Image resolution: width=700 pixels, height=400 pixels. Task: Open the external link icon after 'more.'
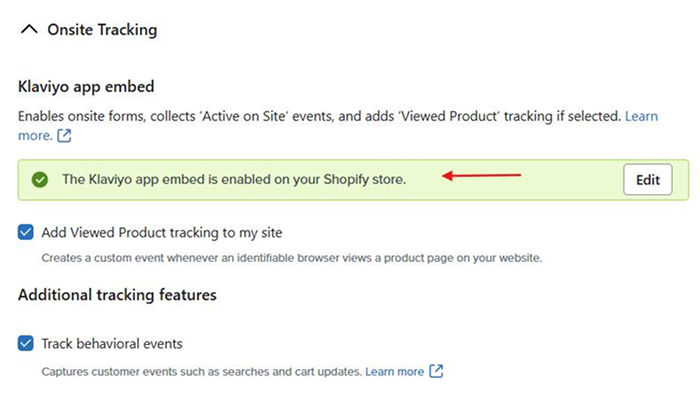pyautogui.click(x=64, y=135)
